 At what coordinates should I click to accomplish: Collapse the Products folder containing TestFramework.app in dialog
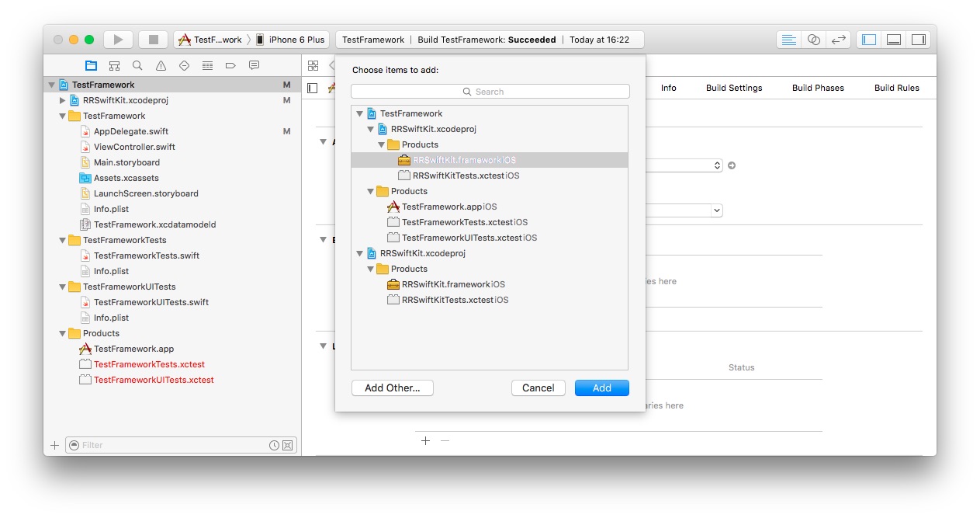(x=371, y=191)
